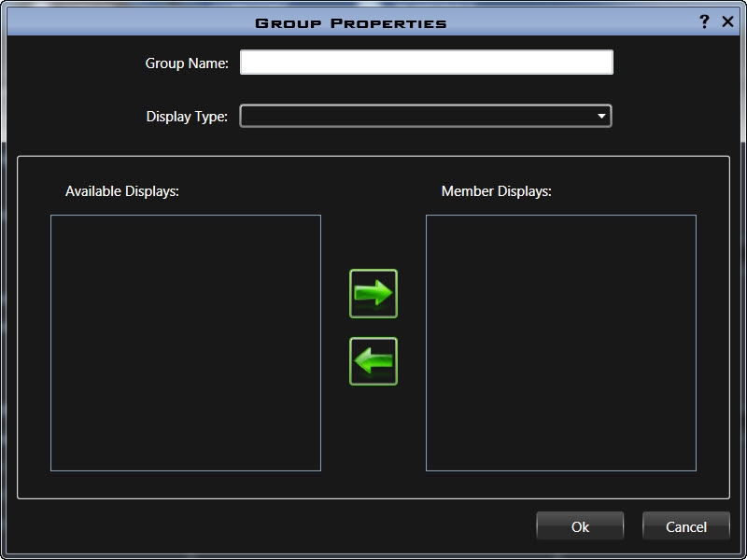Click the Group Properties title bar text
Image resolution: width=747 pixels, height=560 pixels.
pos(351,22)
